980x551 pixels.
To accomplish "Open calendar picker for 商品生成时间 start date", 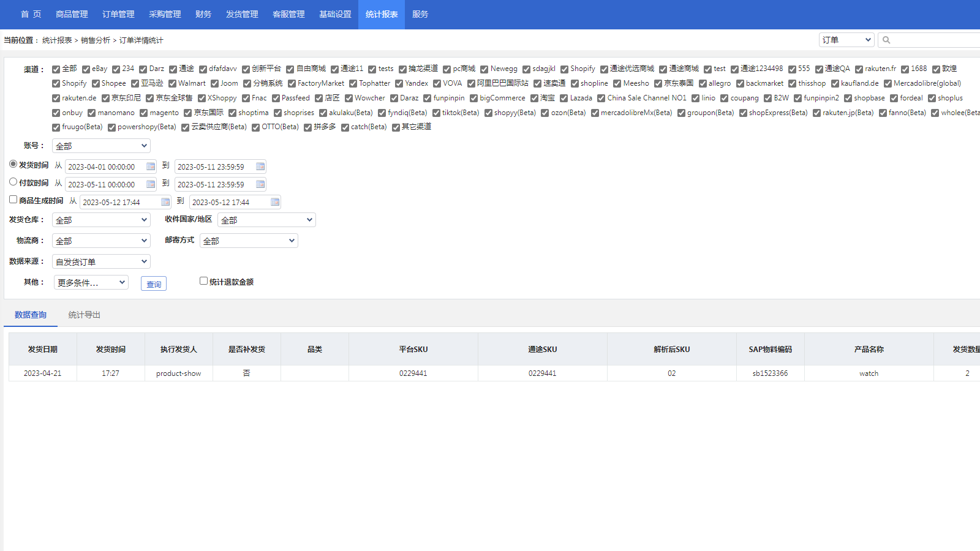I will tap(165, 202).
